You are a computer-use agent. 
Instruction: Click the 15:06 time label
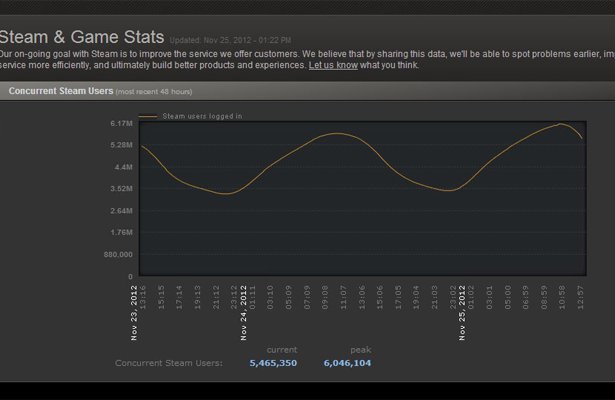click(380, 297)
